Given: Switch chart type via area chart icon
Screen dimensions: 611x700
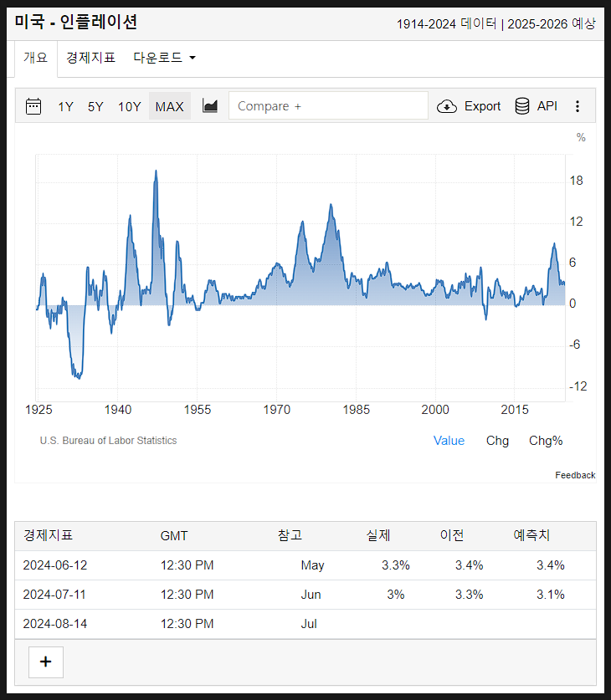Looking at the screenshot, I should click(x=210, y=106).
